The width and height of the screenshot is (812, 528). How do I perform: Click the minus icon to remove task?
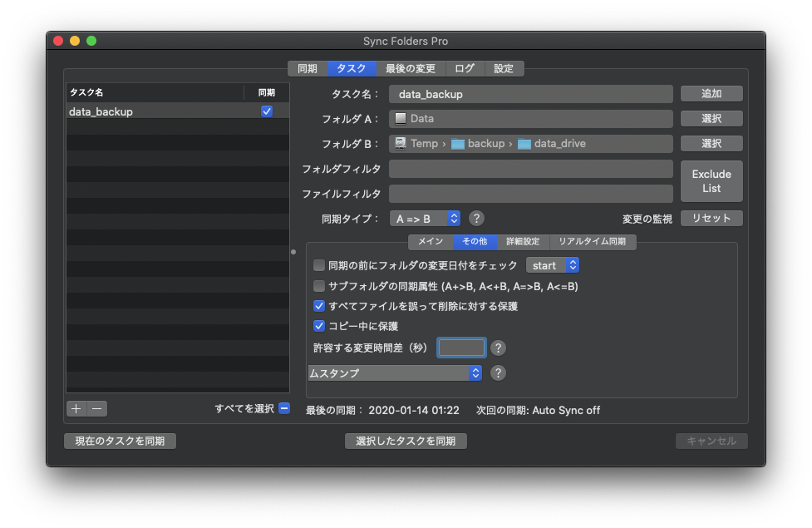tap(97, 408)
